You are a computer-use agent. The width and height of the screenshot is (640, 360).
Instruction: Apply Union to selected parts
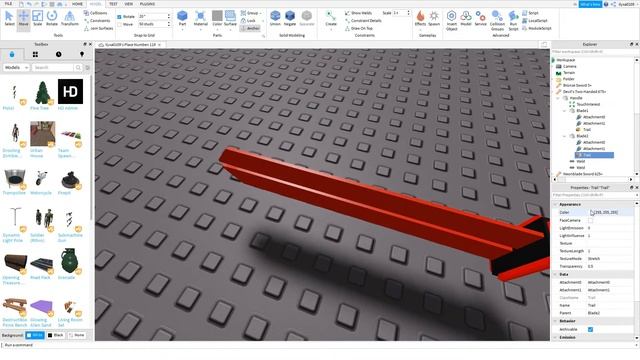click(275, 19)
